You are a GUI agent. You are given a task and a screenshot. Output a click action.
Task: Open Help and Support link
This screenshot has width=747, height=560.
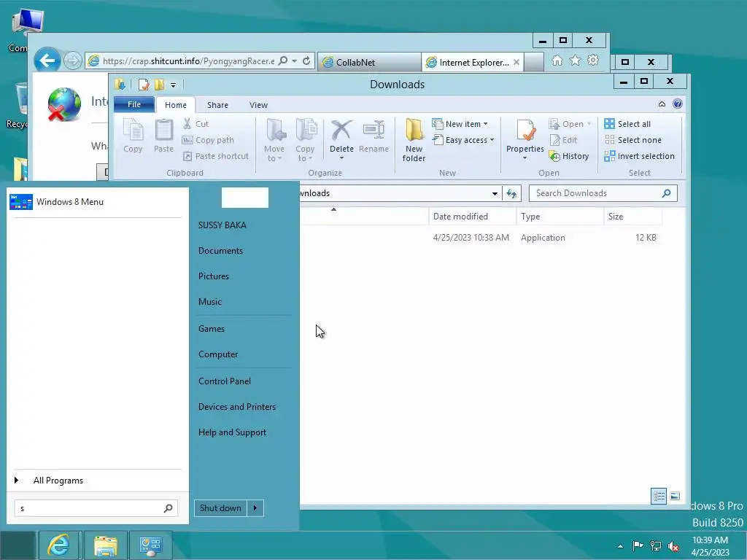click(x=232, y=432)
